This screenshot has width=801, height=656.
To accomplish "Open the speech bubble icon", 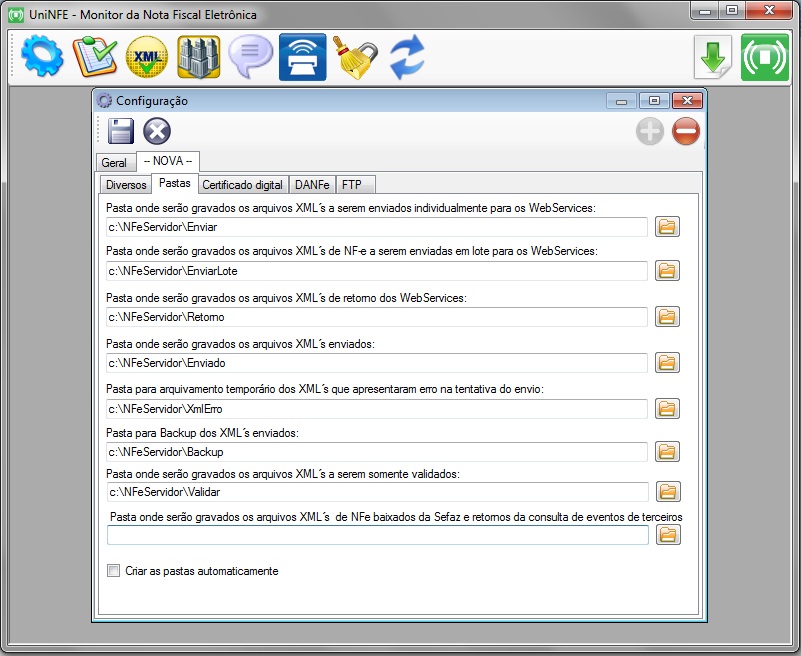I will 250,57.
